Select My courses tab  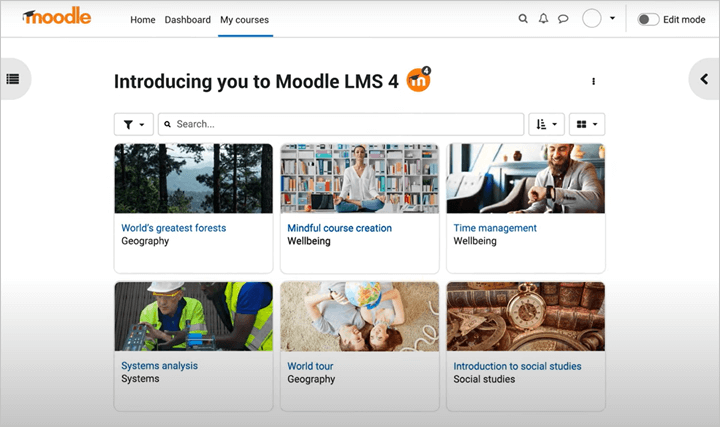(x=244, y=20)
